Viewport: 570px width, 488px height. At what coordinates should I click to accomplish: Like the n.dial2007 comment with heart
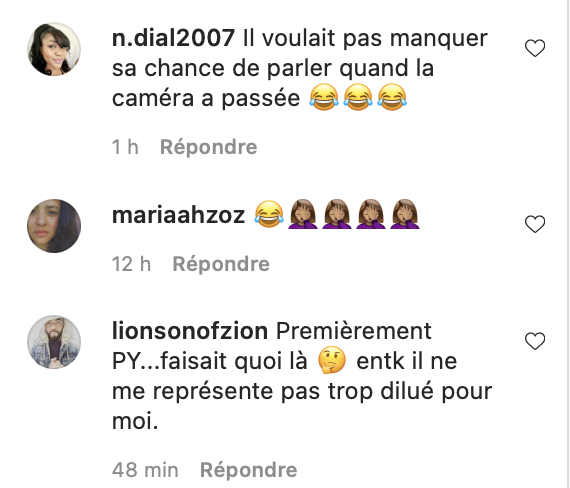(x=535, y=48)
